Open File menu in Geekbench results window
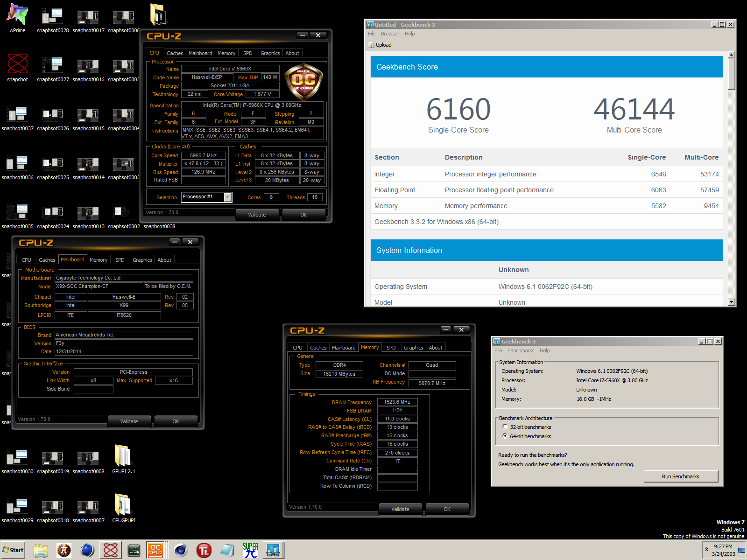Image resolution: width=747 pixels, height=560 pixels. coord(372,34)
